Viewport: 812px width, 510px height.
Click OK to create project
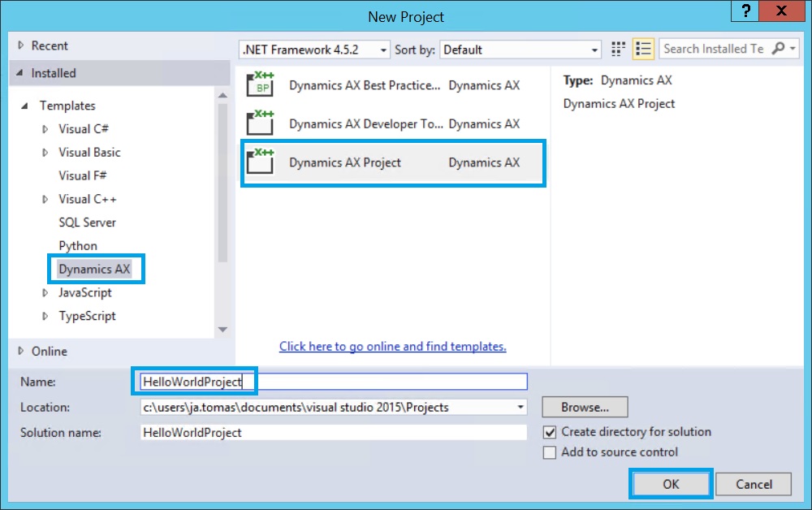pyautogui.click(x=671, y=484)
